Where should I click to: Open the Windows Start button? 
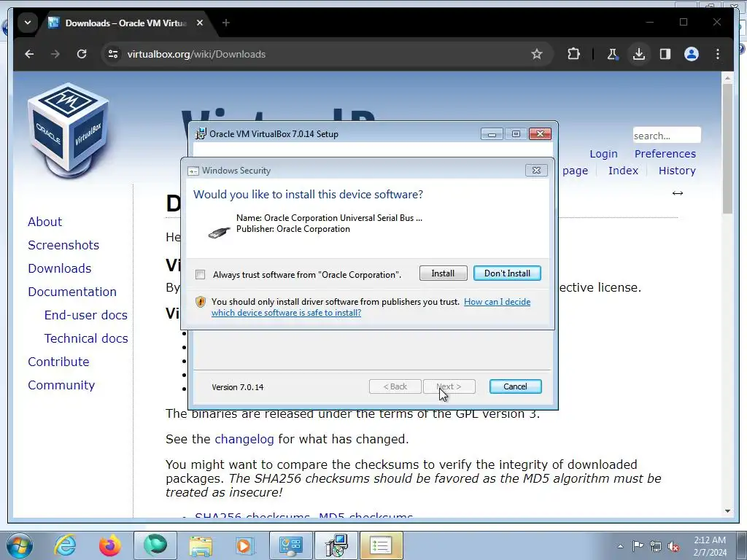(x=19, y=545)
